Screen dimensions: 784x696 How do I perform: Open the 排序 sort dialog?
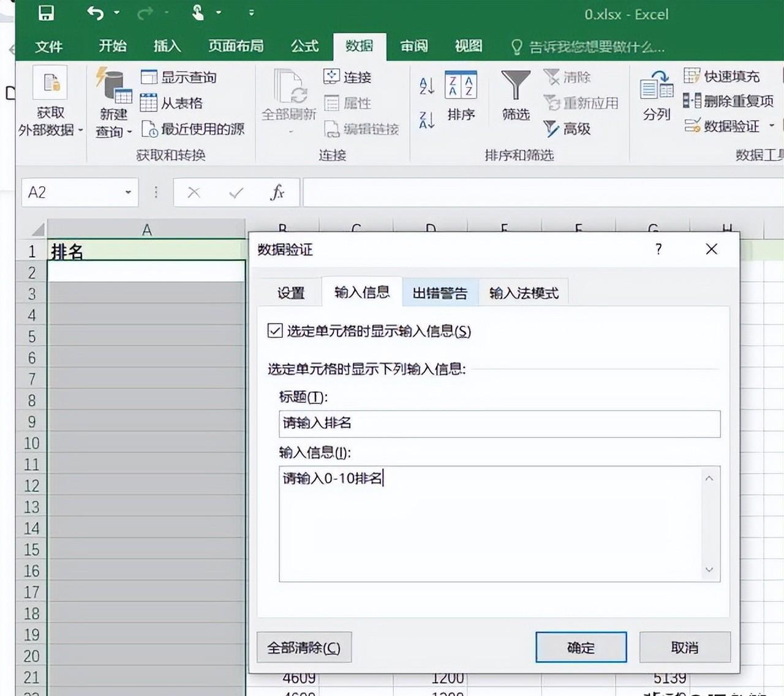[461, 97]
